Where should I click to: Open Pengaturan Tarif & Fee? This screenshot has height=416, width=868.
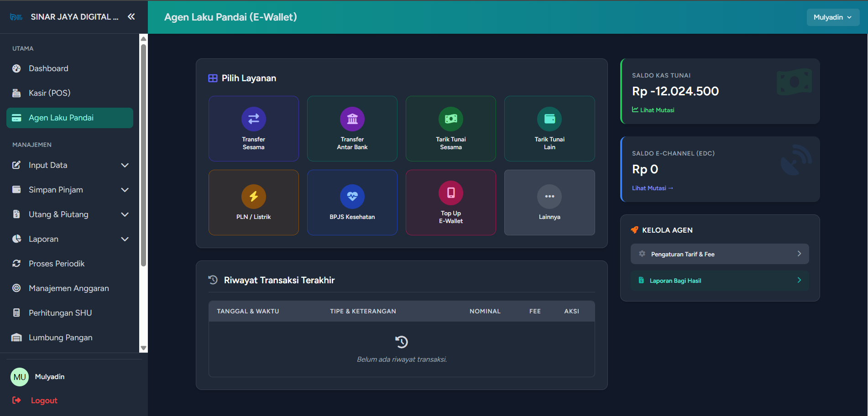(719, 254)
